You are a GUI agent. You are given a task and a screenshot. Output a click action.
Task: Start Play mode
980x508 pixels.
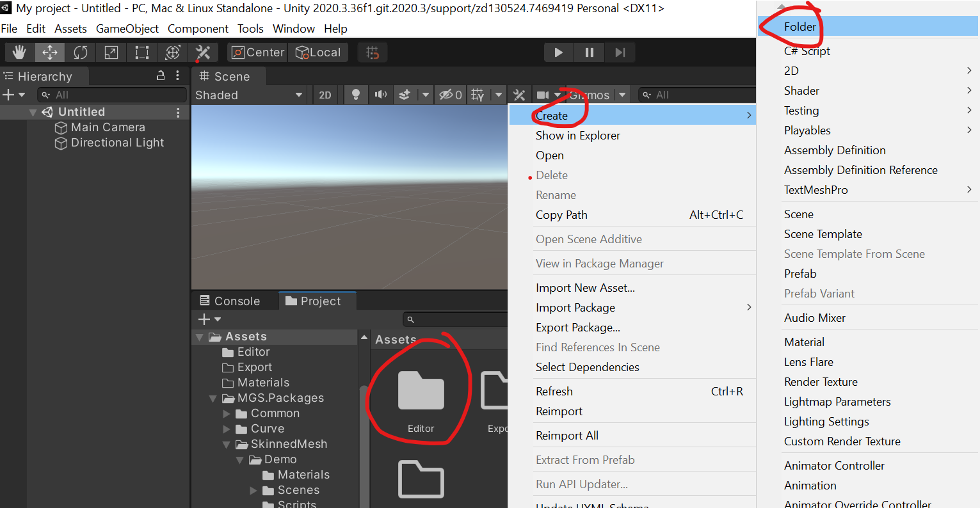click(558, 52)
